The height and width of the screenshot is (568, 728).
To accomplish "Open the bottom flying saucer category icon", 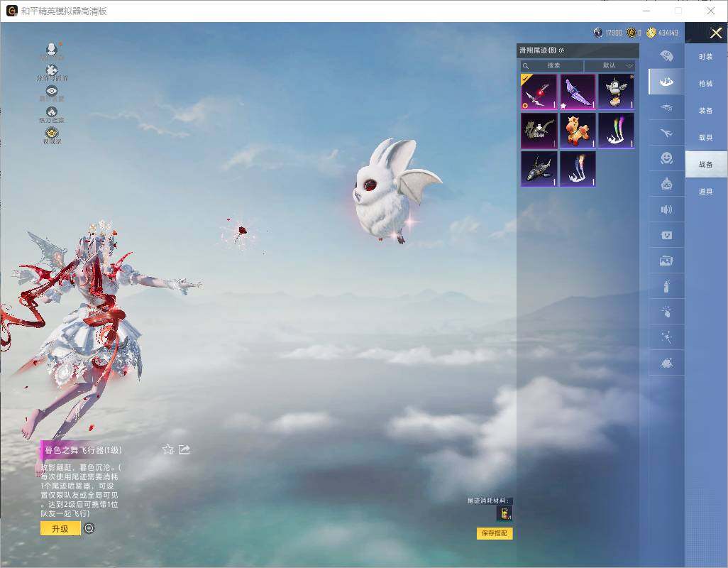I will (667, 363).
